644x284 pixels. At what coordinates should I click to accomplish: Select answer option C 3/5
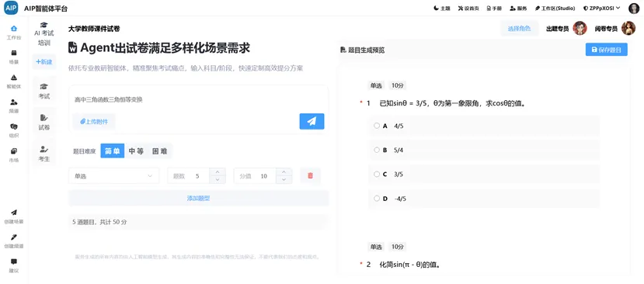pyautogui.click(x=377, y=174)
